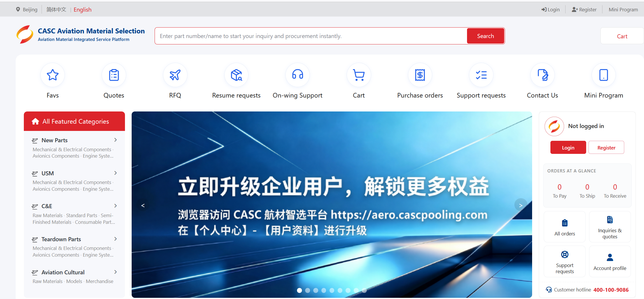Open the Purchase orders receipt icon
Screen dimensions: 644x299
click(x=420, y=75)
